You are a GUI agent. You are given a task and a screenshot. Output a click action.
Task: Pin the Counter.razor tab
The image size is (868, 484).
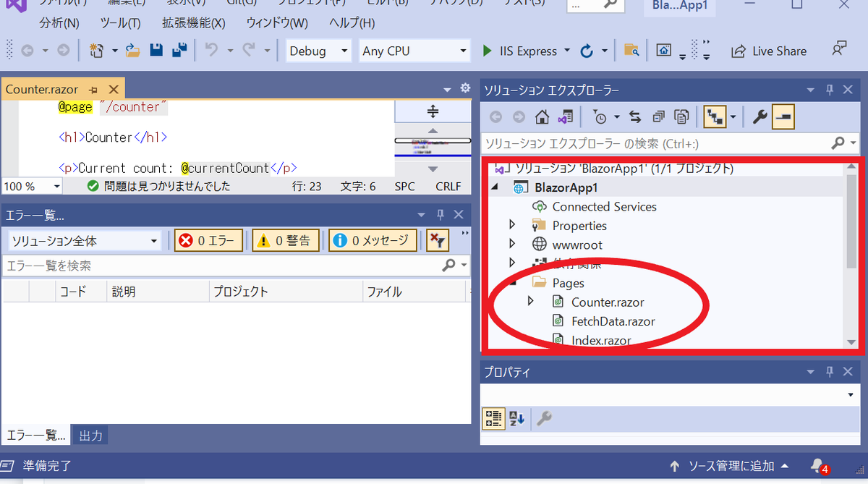[x=93, y=90]
